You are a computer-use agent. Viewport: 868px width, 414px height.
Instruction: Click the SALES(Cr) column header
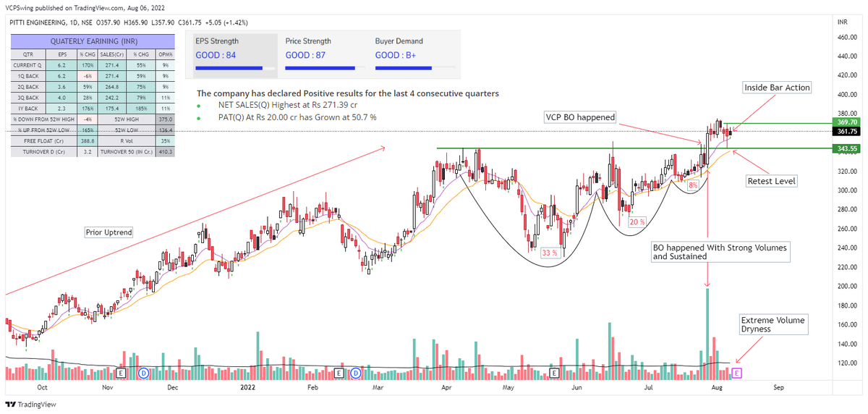click(x=113, y=54)
